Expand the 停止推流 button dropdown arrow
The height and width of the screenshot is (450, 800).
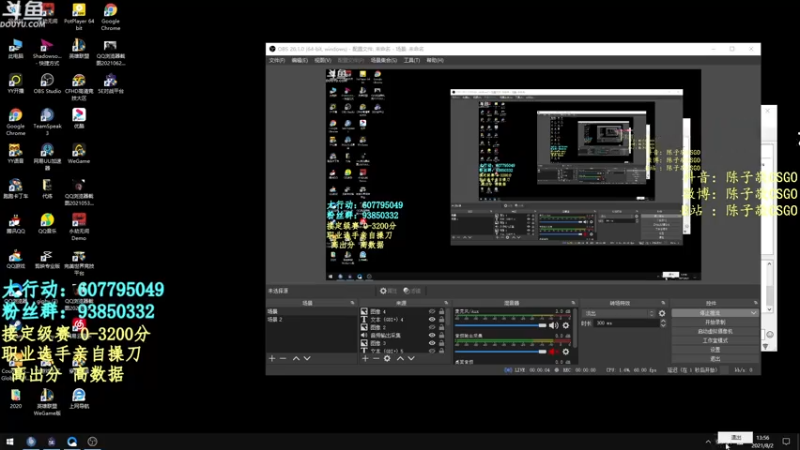[x=754, y=313]
